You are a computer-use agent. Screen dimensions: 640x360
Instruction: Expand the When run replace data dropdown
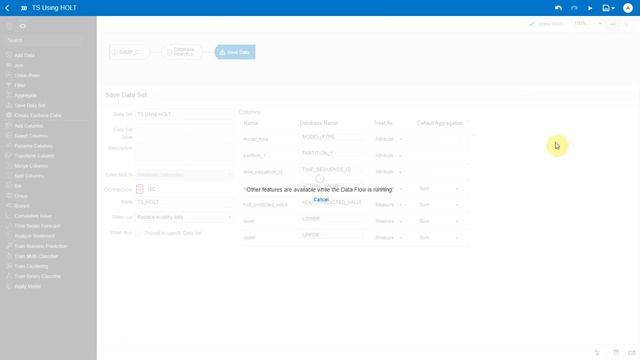184,217
